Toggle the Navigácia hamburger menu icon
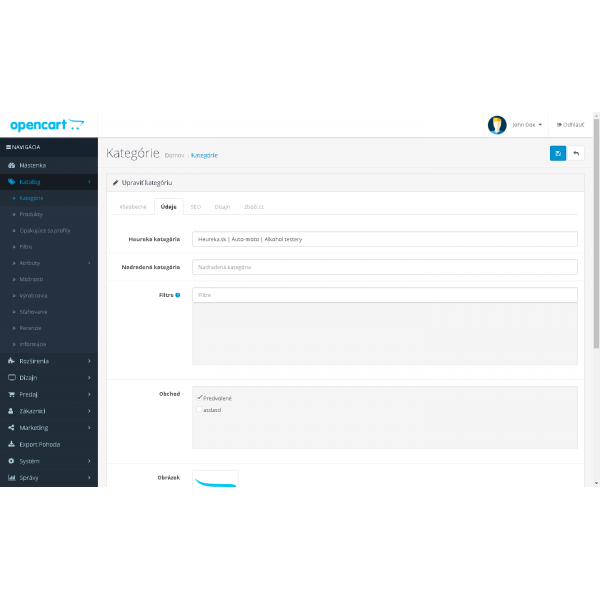600x600 pixels. pos(8,147)
